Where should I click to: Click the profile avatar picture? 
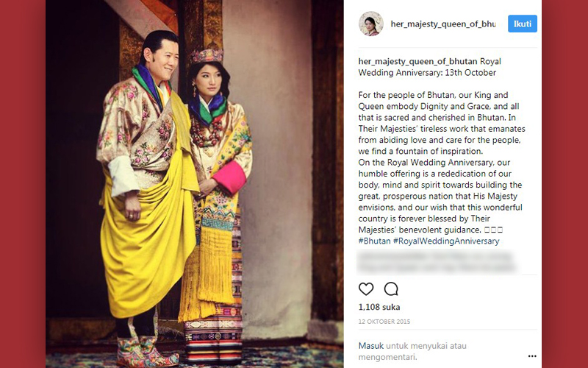[x=371, y=24]
